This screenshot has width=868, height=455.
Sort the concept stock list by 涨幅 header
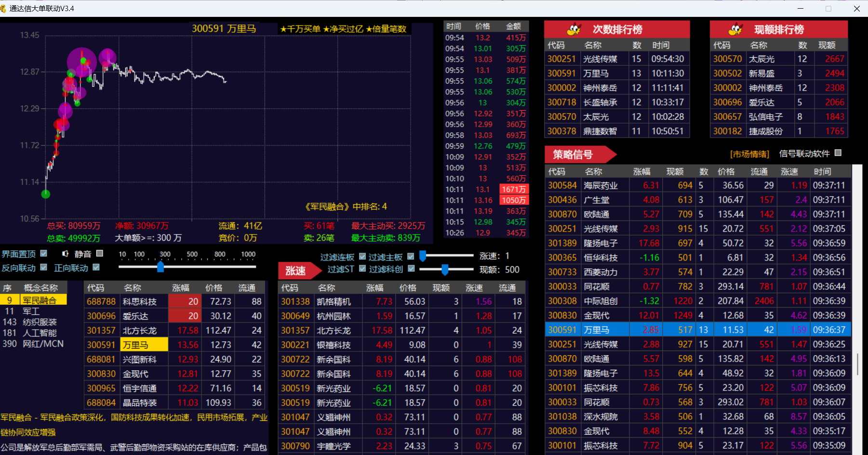pos(181,288)
